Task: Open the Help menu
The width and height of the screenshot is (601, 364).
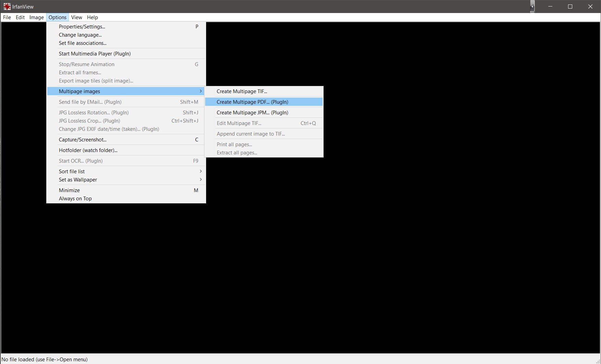Action: tap(92, 17)
